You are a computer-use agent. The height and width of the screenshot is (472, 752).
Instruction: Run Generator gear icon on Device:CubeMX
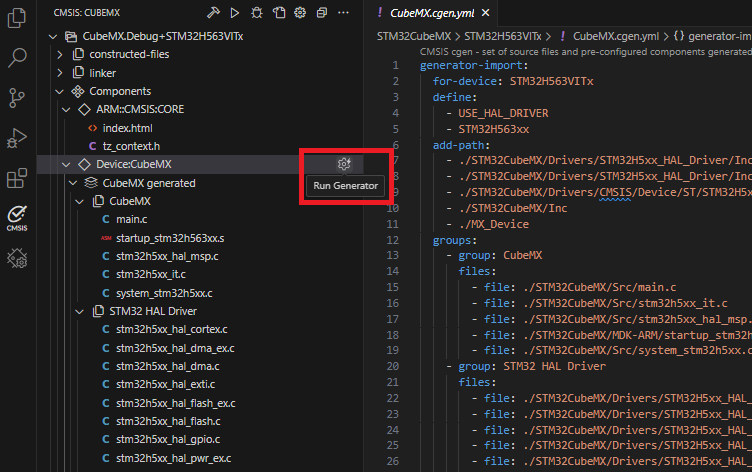[344, 164]
